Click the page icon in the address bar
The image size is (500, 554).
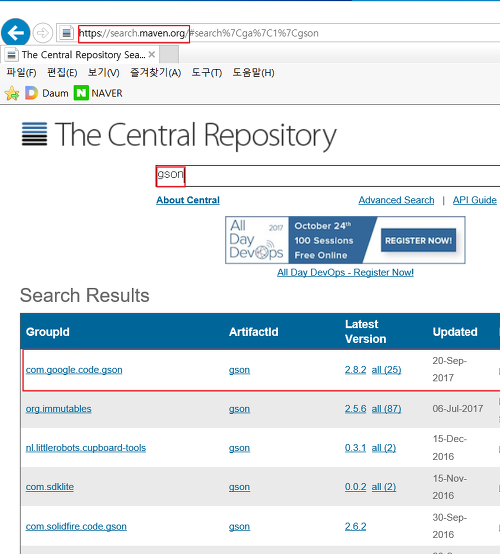point(66,33)
